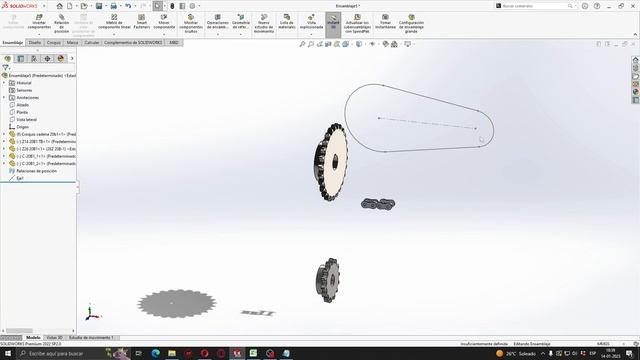Viewport: 640px width, 360px height.
Task: Open the DimXpertManager crosshair tab
Action: tap(47, 59)
